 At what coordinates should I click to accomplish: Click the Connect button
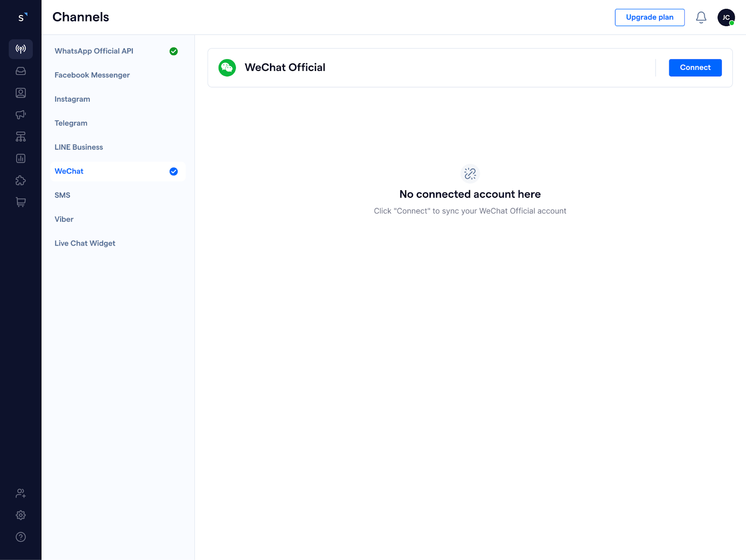point(695,68)
